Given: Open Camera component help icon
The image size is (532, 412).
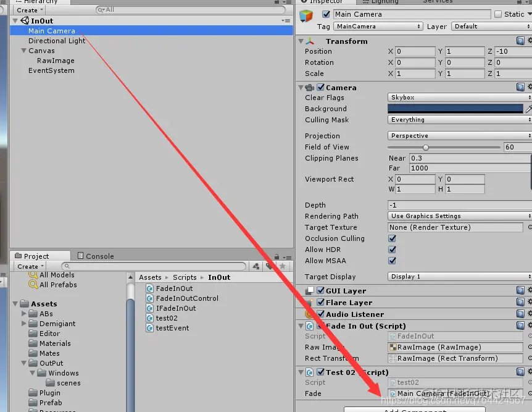Looking at the screenshot, I should point(520,87).
